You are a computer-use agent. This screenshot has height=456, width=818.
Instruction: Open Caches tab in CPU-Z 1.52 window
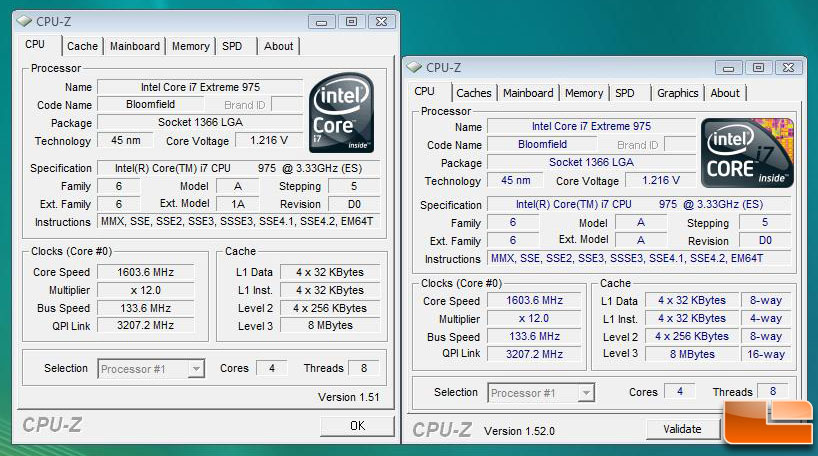474,93
